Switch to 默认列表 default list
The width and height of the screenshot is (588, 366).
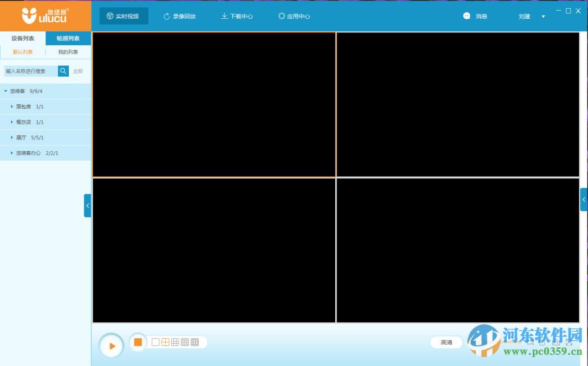tap(23, 52)
